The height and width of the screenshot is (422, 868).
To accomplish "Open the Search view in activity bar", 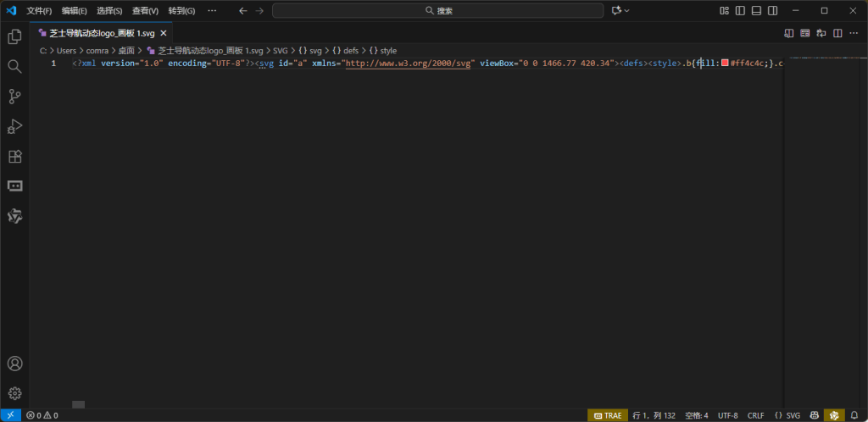I will (x=14, y=66).
